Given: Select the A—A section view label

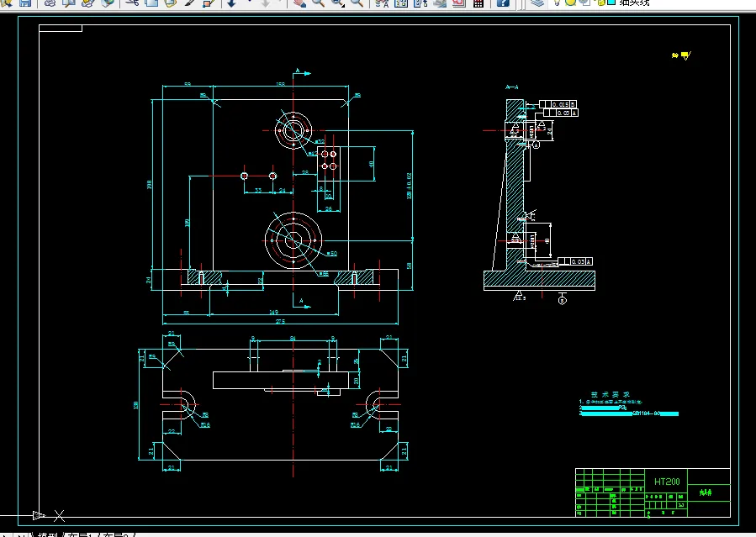Looking at the screenshot, I should click(x=511, y=87).
